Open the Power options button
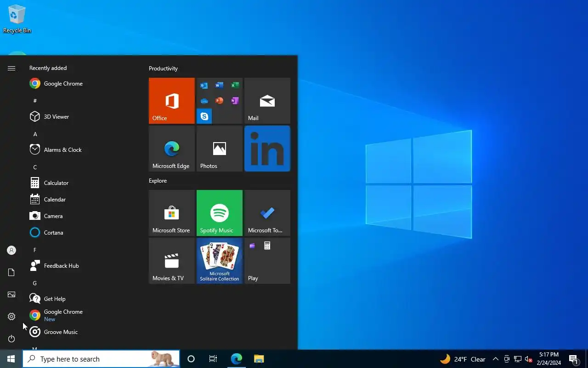This screenshot has width=588, height=368. [x=11, y=339]
